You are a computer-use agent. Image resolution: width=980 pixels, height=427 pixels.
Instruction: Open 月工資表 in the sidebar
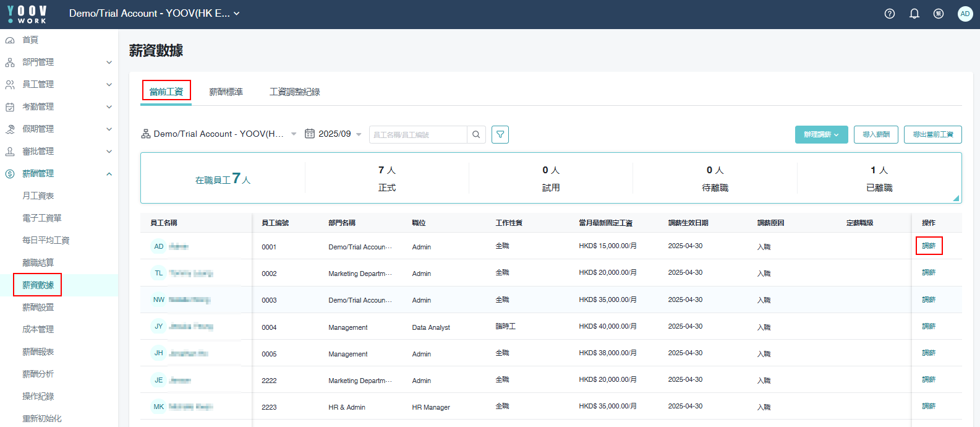[x=38, y=196]
